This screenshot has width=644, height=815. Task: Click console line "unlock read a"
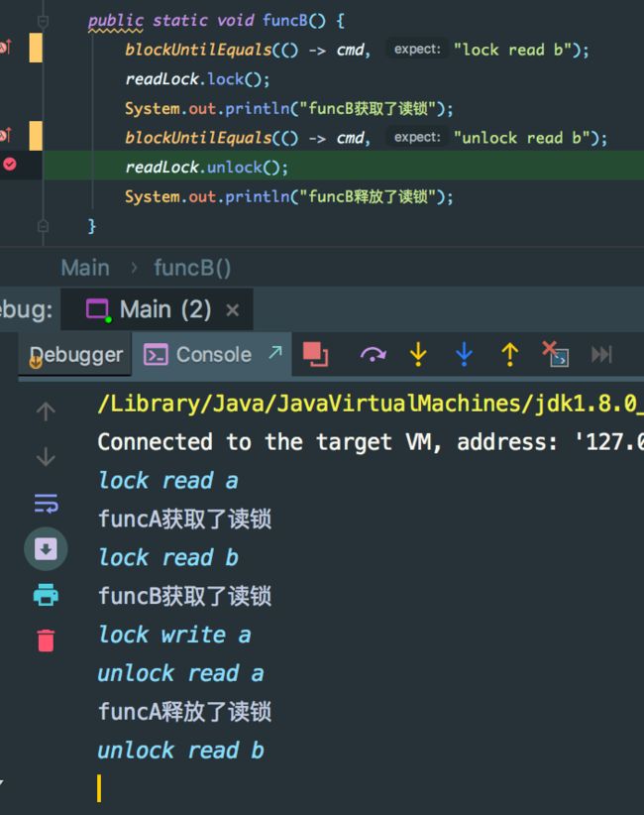tap(180, 673)
